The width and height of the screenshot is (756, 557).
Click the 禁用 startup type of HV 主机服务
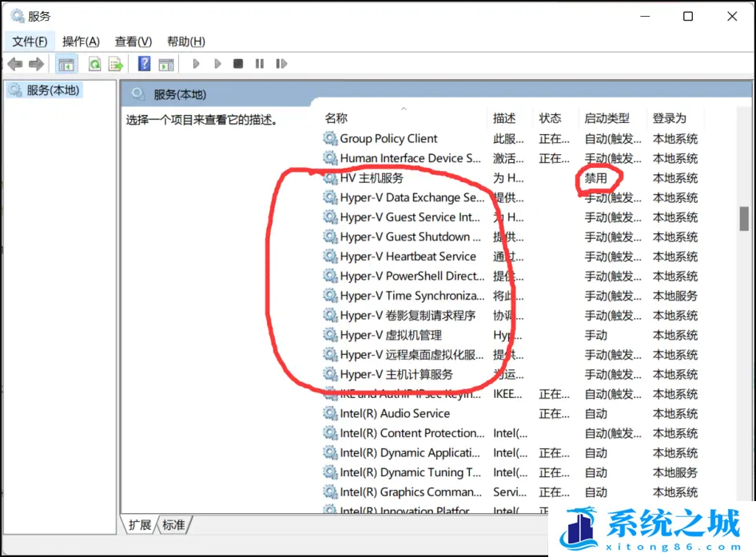tap(596, 178)
